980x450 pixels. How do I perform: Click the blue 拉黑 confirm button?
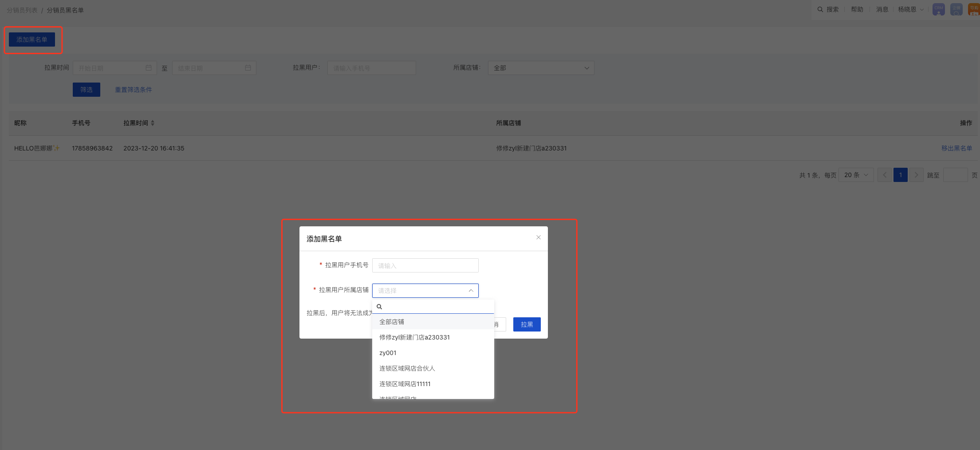tap(527, 324)
